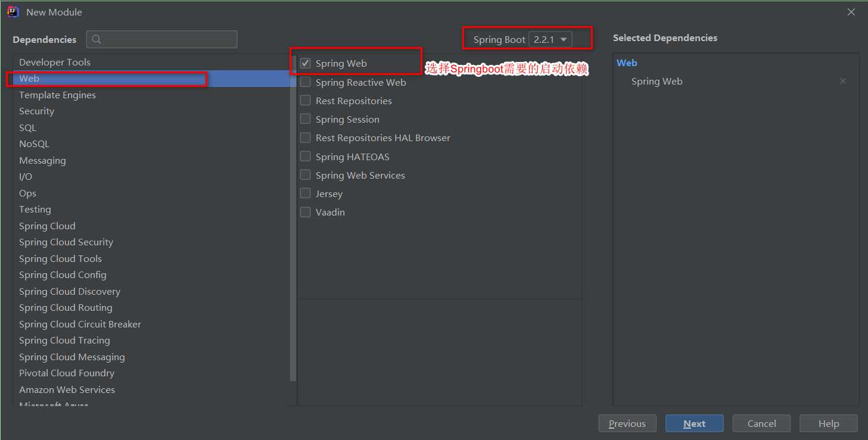Screen dimensions: 868x440
Task: Open Spring Cloud Tracing category
Action: click(151, 341)
